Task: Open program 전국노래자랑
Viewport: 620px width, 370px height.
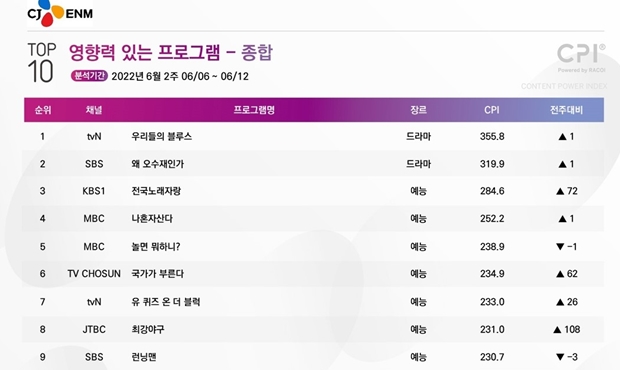Action: 156,191
